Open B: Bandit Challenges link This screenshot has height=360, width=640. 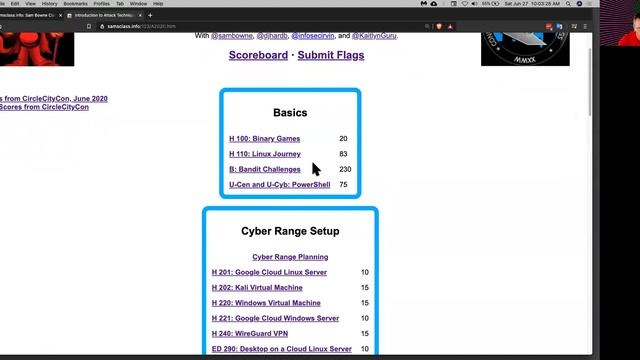pyautogui.click(x=264, y=169)
